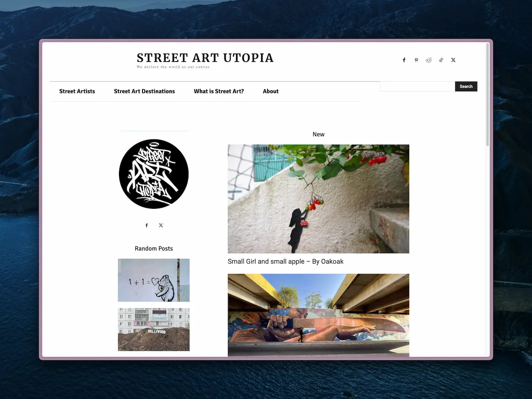Open the X (Twitter) icon in the header

click(453, 60)
